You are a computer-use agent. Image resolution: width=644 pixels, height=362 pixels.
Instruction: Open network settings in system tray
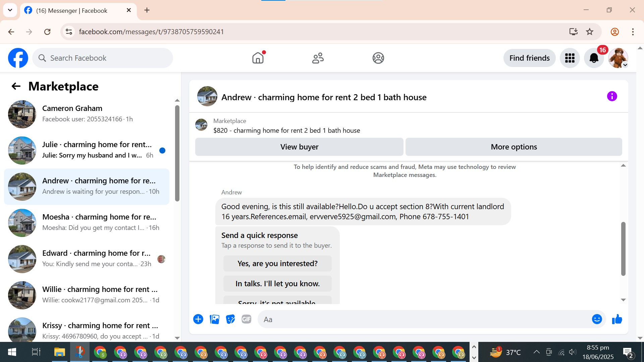[561, 352]
